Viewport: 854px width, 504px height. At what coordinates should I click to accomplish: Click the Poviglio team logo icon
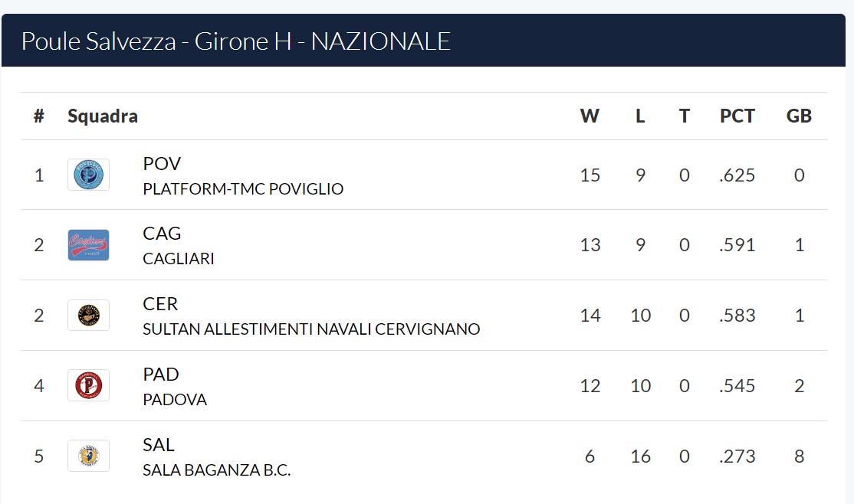pos(88,175)
